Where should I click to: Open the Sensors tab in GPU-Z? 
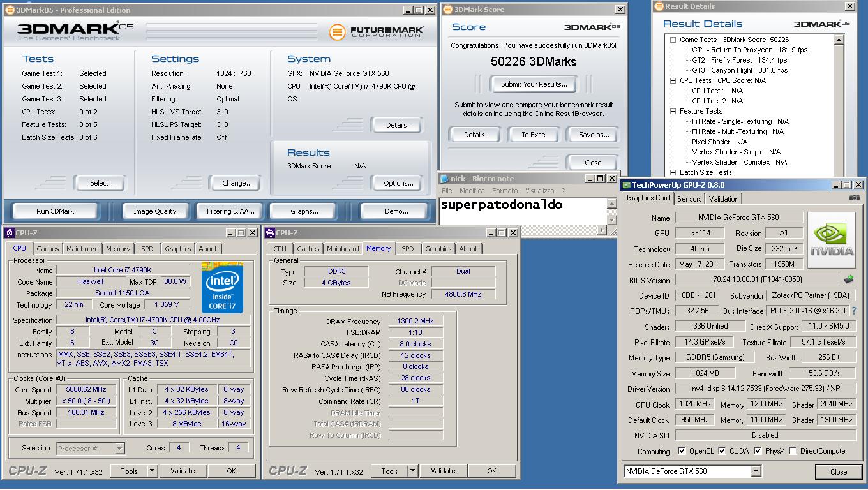click(x=689, y=199)
